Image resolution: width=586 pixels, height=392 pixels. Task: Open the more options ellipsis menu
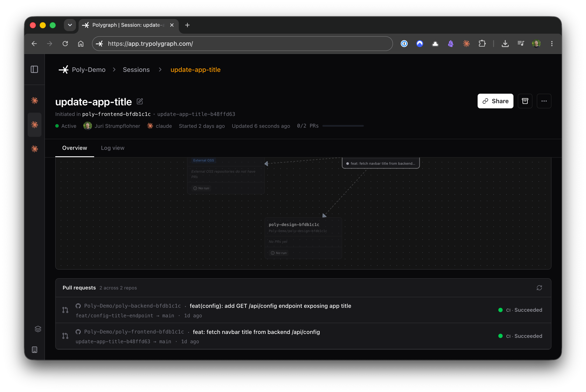pos(544,101)
